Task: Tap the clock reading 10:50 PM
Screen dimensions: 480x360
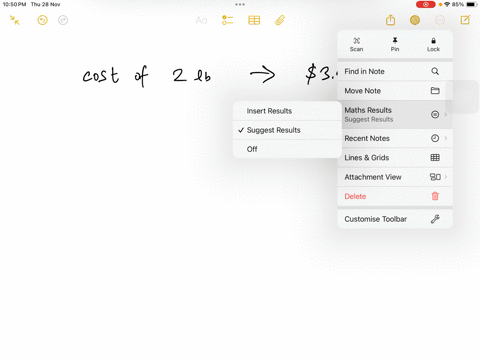Action: pyautogui.click(x=14, y=4)
